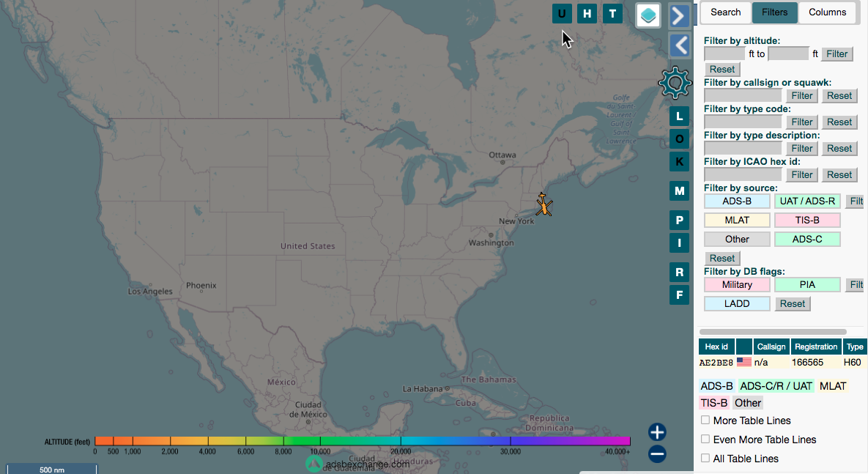The height and width of the screenshot is (474, 868).
Task: Click the L map button
Action: (x=679, y=116)
